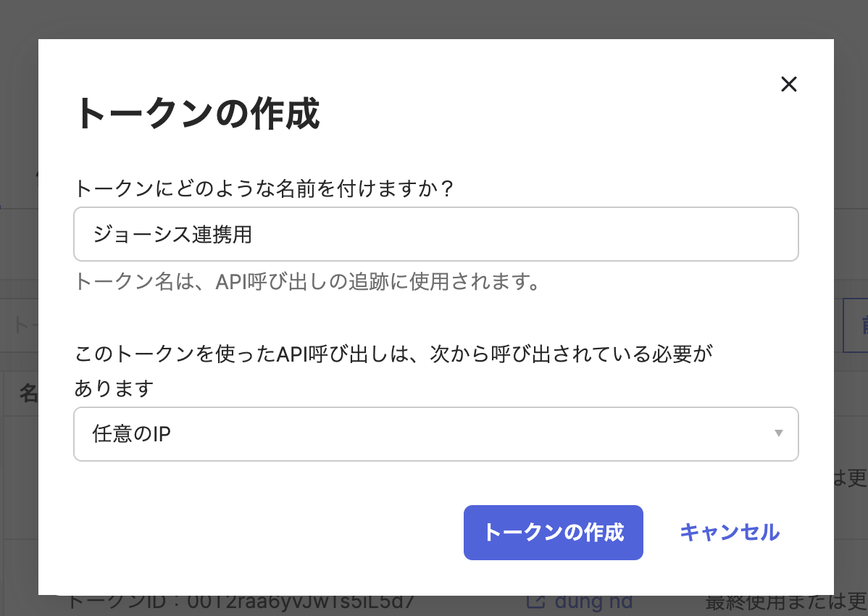Click the トークンの作成 dialog heading
This screenshot has width=868, height=616.
(x=197, y=115)
